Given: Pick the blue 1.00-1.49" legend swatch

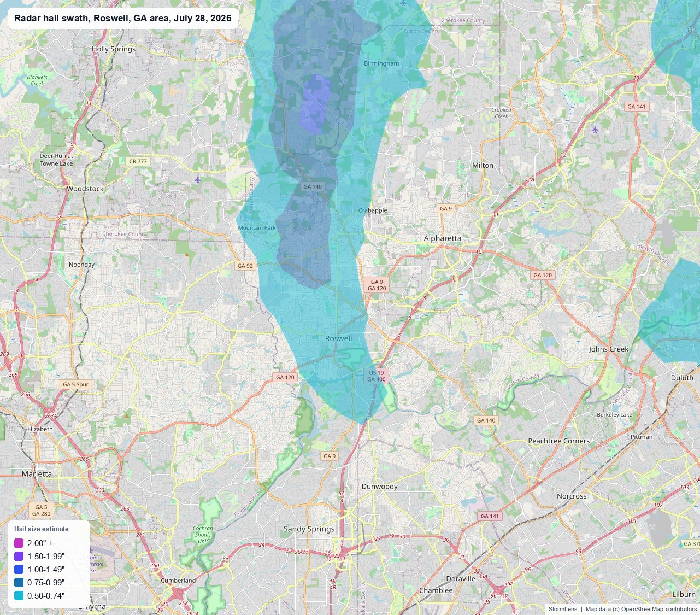Looking at the screenshot, I should coord(19,569).
